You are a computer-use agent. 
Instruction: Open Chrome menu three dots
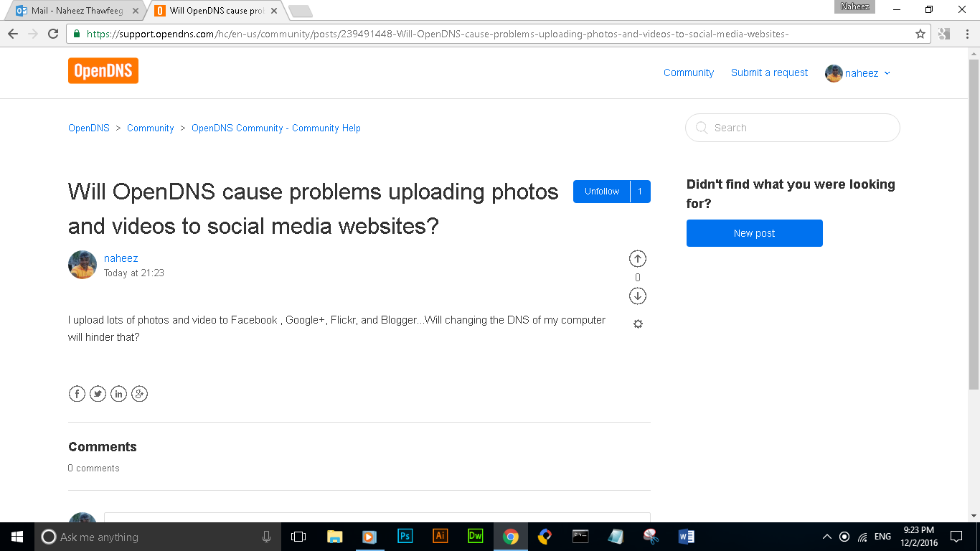(968, 34)
